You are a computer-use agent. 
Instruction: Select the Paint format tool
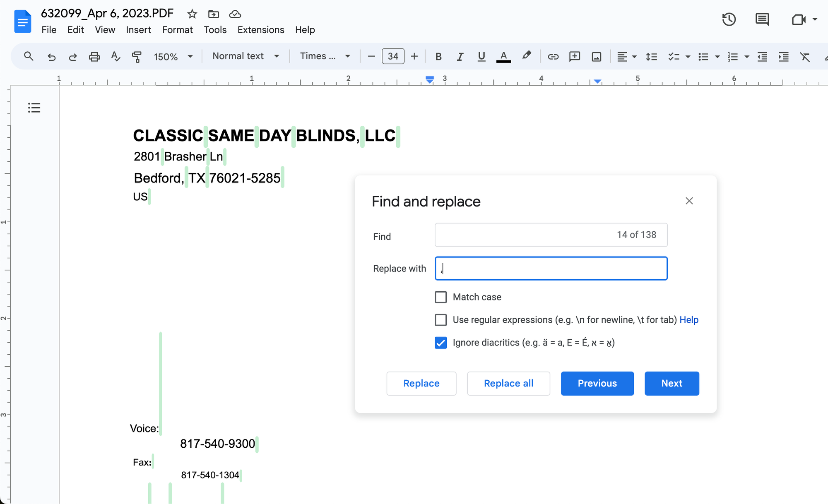coord(137,57)
